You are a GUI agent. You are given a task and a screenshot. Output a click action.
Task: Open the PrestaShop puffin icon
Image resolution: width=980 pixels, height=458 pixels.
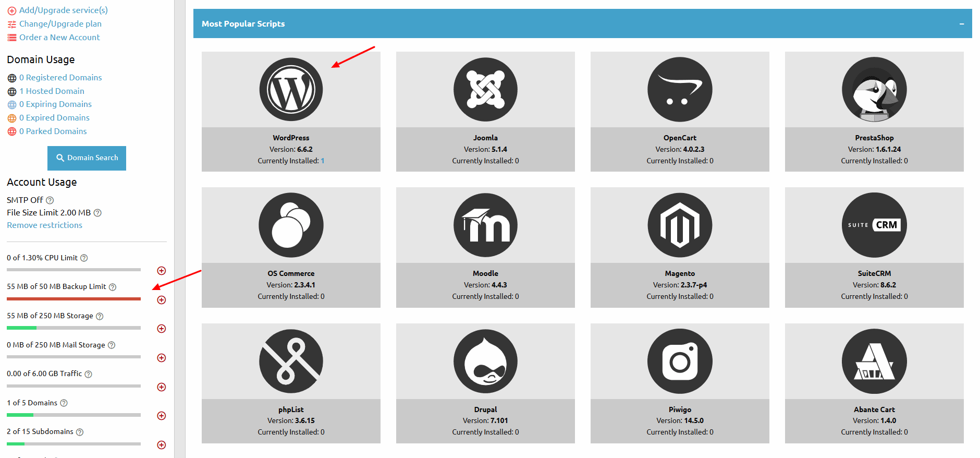pyautogui.click(x=874, y=89)
